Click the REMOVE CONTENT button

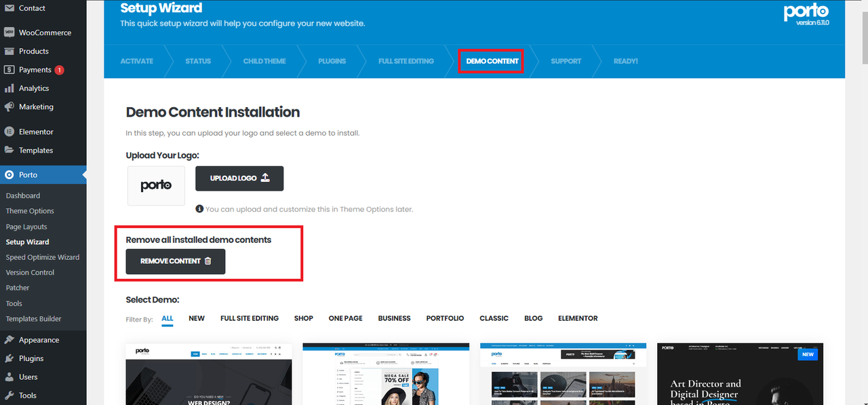coord(176,261)
